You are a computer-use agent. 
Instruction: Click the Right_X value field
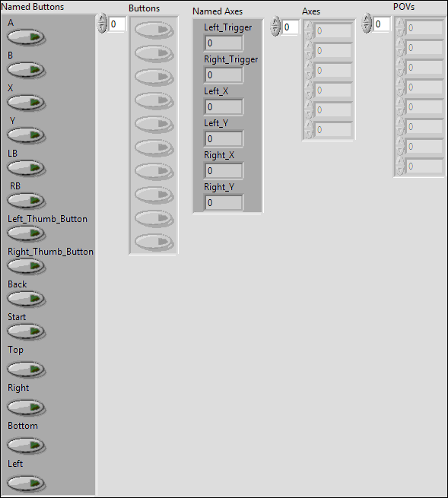(x=224, y=171)
